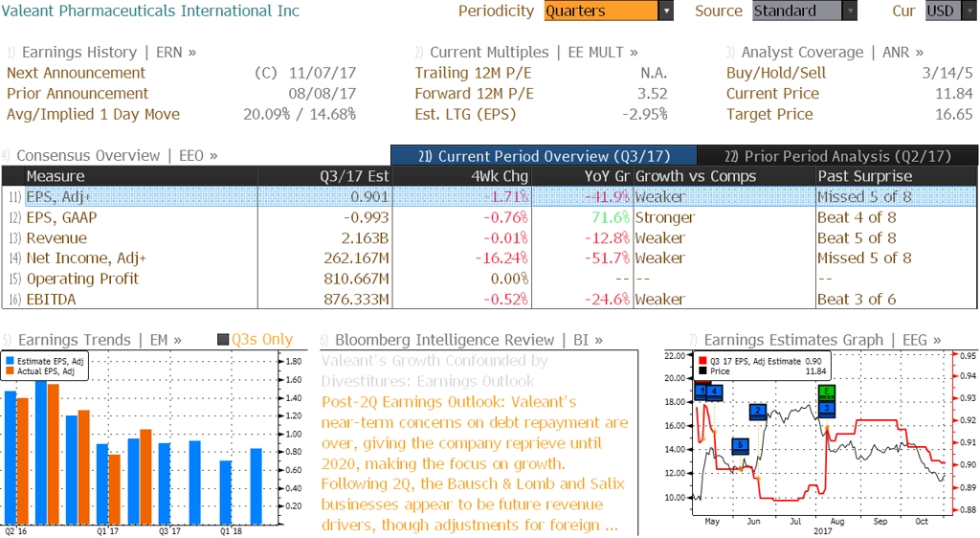
Task: Select the EPS, GAAP row
Action: pyautogui.click(x=489, y=217)
